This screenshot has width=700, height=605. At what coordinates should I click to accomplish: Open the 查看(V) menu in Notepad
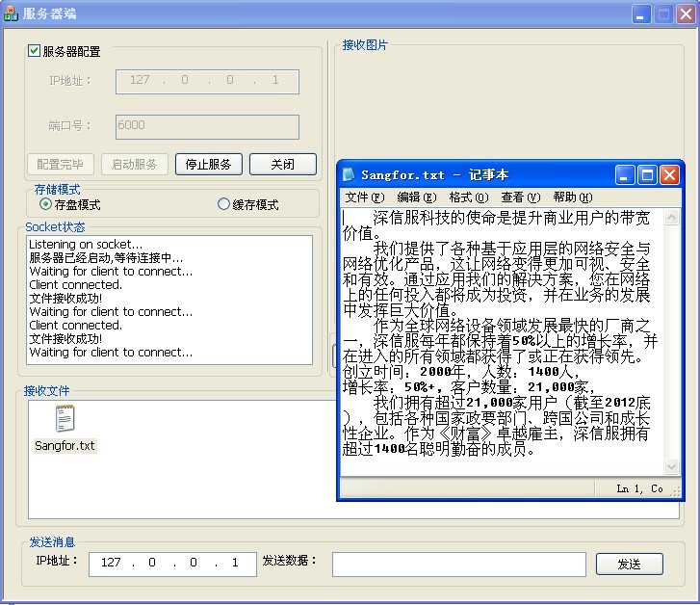521,197
